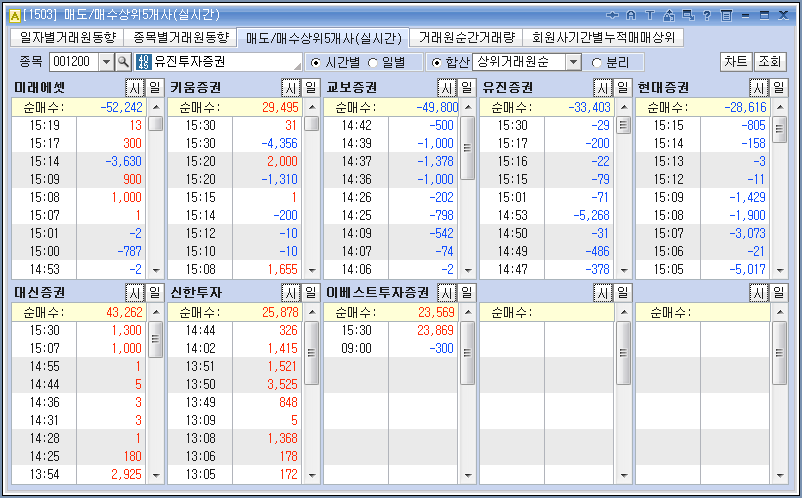Click the yellow A app icon
The width and height of the screenshot is (802, 498).
(x=15, y=15)
